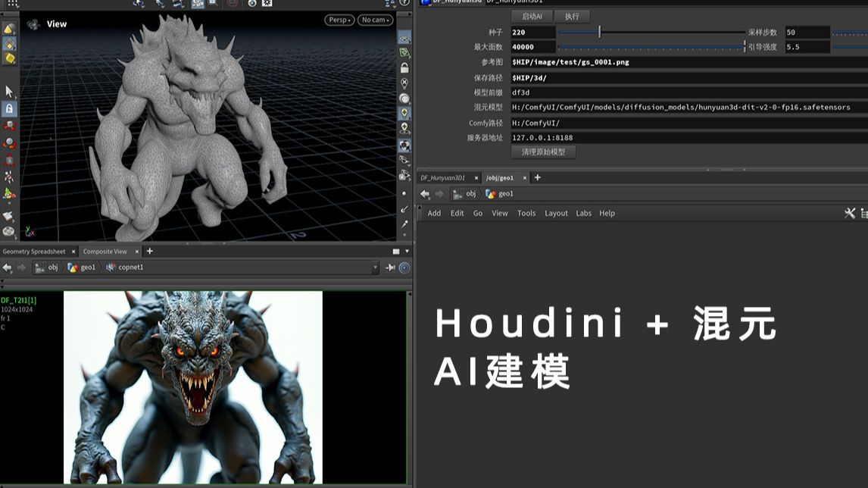Open the Render Region tool
868x488 pixels.
pyautogui.click(x=9, y=232)
